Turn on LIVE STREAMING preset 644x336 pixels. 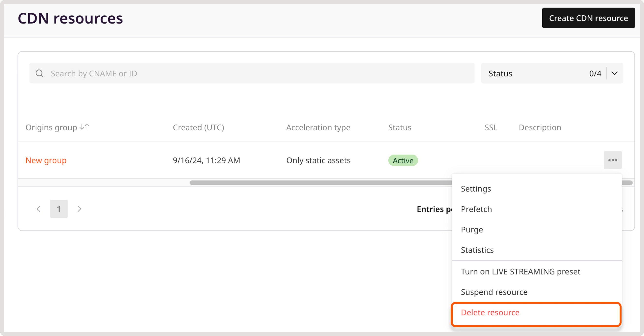(x=521, y=271)
